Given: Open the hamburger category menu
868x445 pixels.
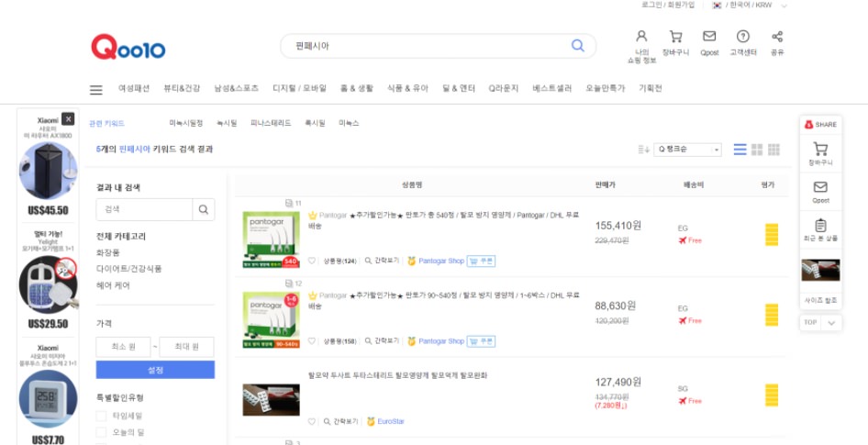Looking at the screenshot, I should (x=96, y=90).
